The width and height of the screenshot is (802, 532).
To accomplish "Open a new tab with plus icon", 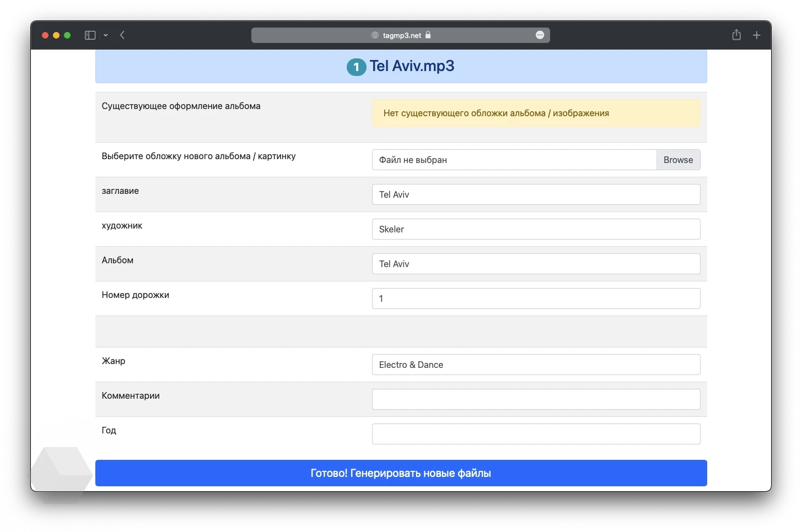I will point(756,35).
